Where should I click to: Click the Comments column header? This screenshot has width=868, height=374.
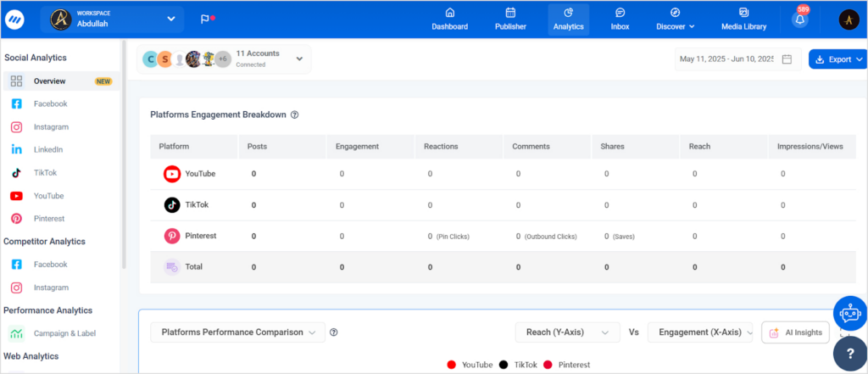click(548, 147)
